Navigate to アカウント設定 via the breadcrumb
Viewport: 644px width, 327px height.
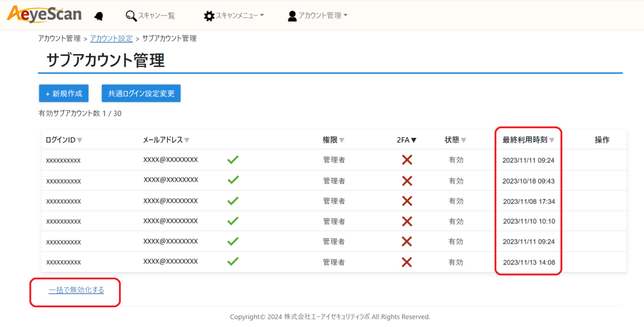coord(111,38)
